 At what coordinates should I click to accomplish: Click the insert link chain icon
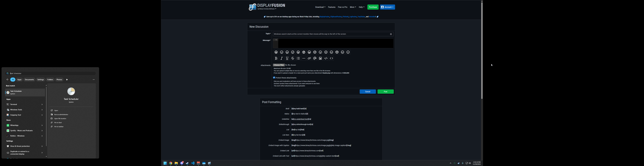click(309, 58)
